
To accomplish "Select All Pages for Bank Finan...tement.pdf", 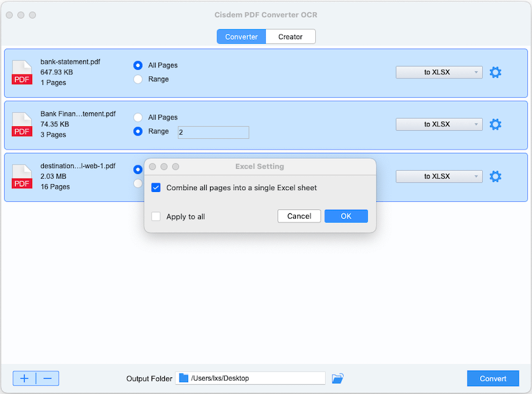I will pyautogui.click(x=138, y=118).
